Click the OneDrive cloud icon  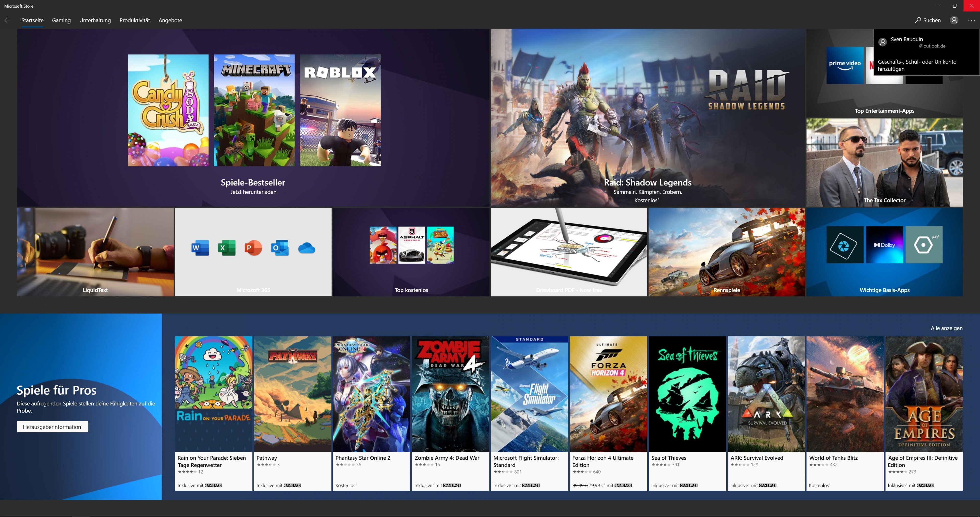(x=307, y=248)
